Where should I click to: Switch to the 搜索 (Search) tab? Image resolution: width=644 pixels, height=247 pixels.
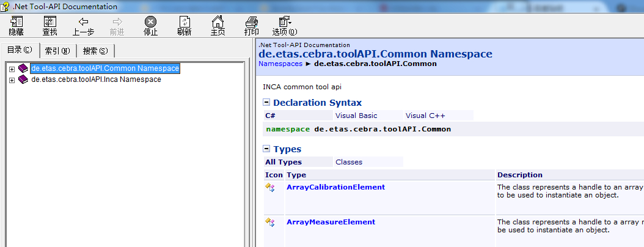tap(95, 51)
